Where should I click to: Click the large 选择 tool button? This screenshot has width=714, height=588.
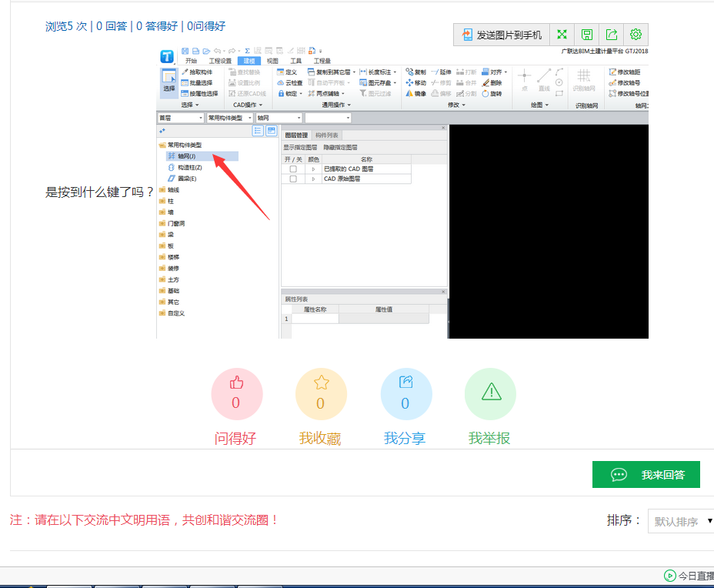click(x=169, y=82)
